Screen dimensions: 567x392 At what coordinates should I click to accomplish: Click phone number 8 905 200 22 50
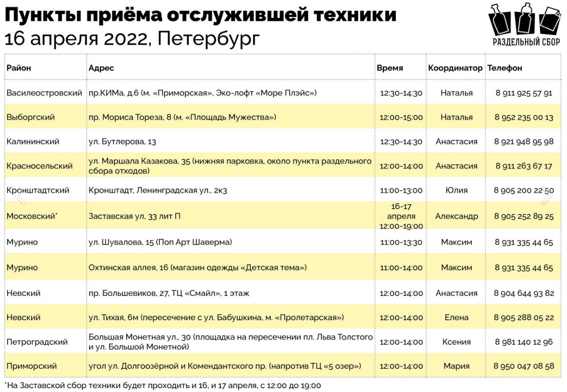[x=524, y=190]
